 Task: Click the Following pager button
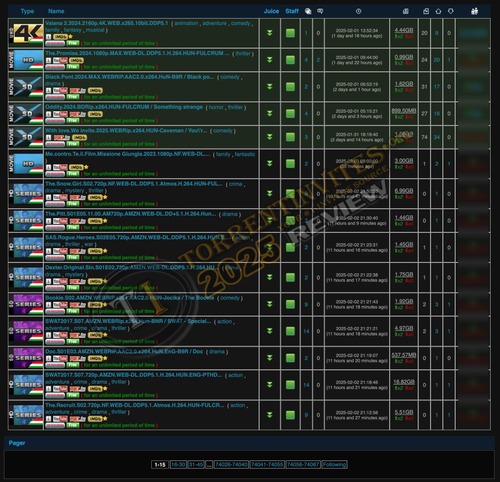coord(334,465)
